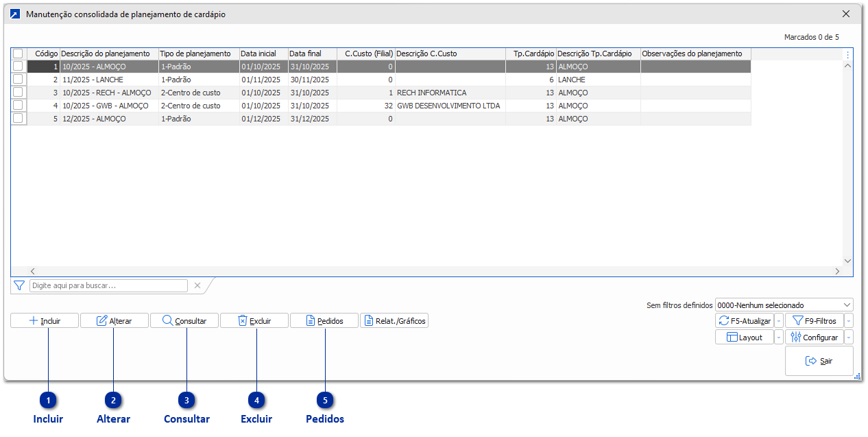Sort by Data final column header
This screenshot has height=437, width=868.
(x=312, y=54)
